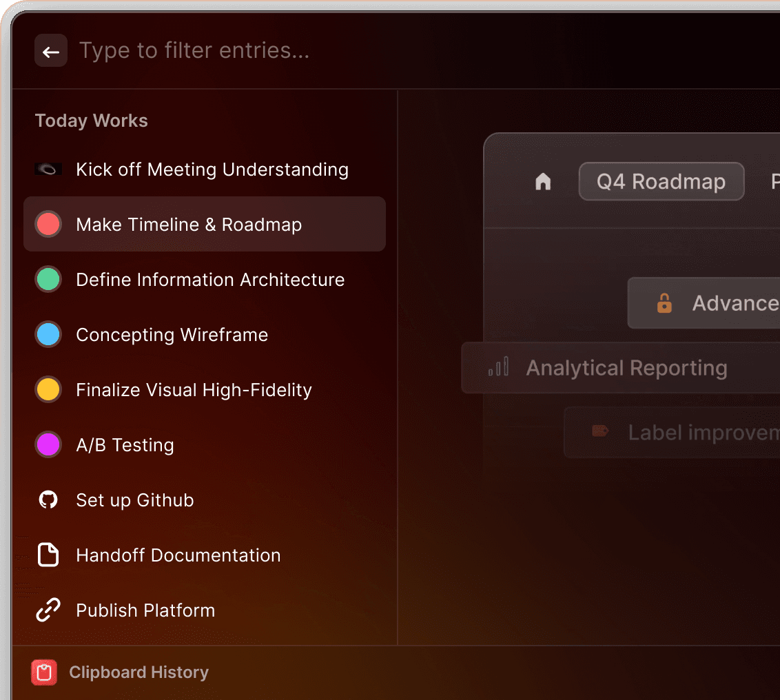780x700 pixels.
Task: Select 'Set up Github' entry
Action: 205,500
